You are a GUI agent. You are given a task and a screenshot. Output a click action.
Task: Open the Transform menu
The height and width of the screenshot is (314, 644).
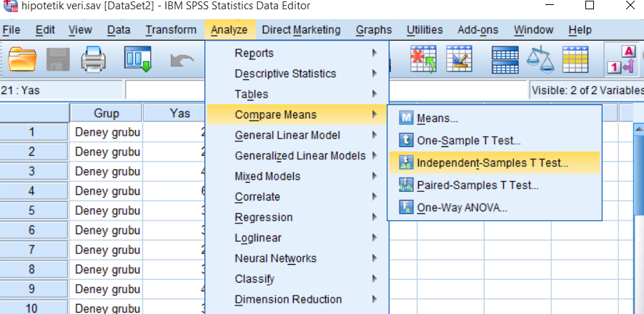coord(171,30)
